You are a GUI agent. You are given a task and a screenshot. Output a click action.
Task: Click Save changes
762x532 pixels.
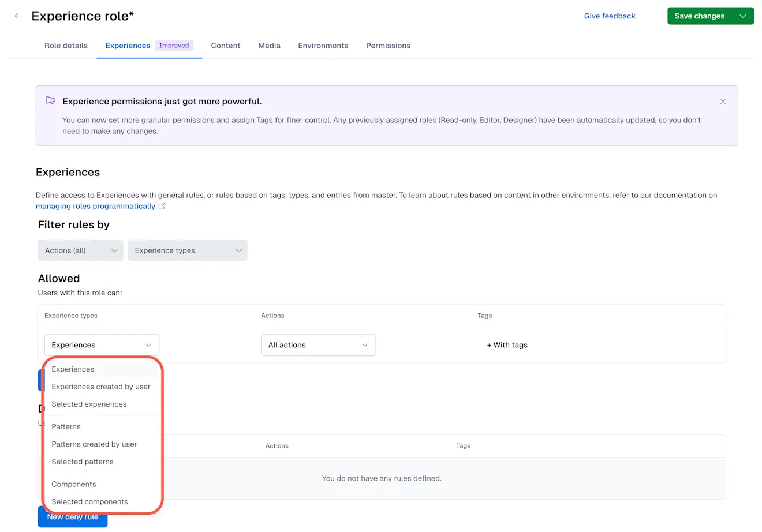[x=699, y=16]
